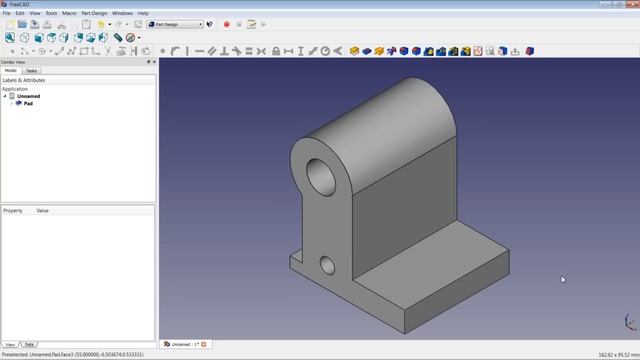
Task: Click the Print icon in the toolbar
Action: point(47,24)
